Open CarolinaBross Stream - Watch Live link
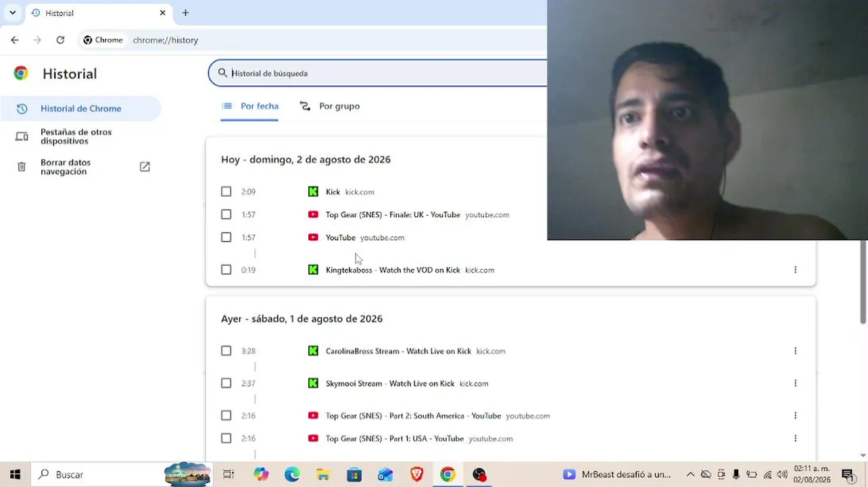The image size is (868, 487). click(398, 351)
